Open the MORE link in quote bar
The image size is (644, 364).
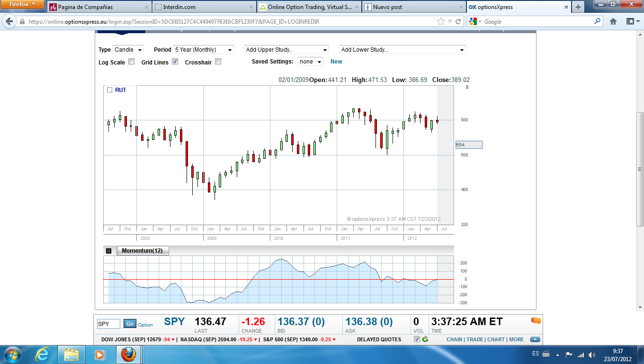tap(516, 339)
